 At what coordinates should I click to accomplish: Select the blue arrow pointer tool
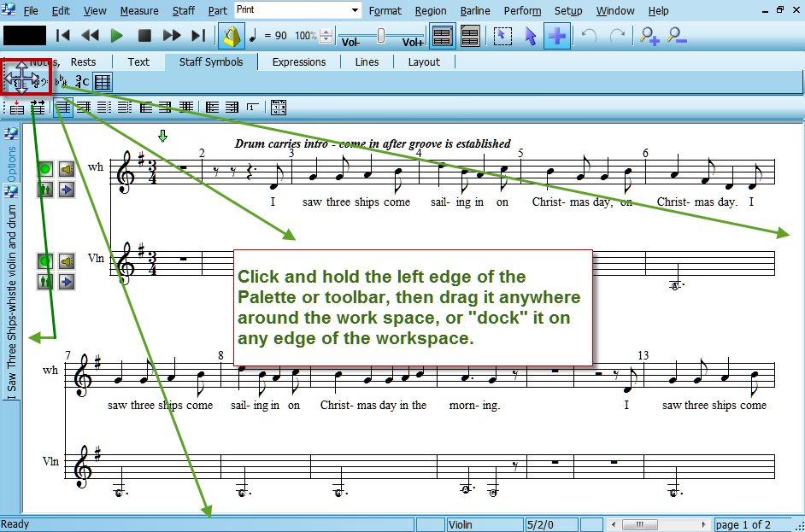click(x=530, y=36)
